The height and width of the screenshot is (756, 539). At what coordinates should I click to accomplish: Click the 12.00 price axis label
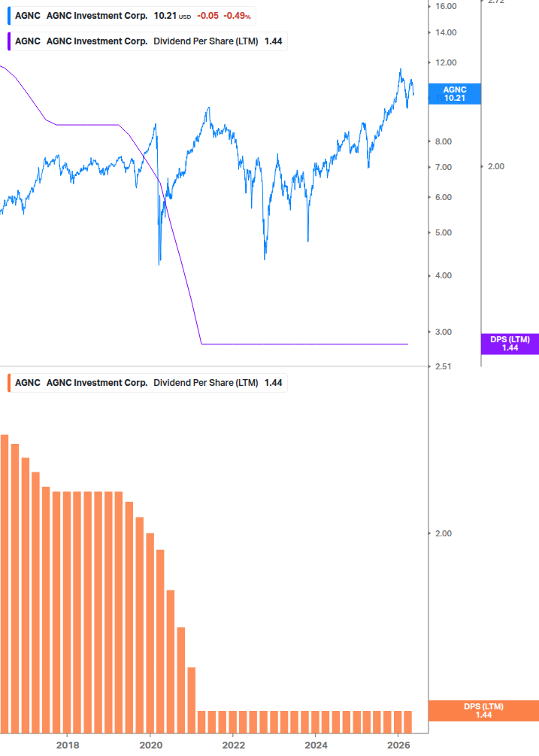(446, 62)
